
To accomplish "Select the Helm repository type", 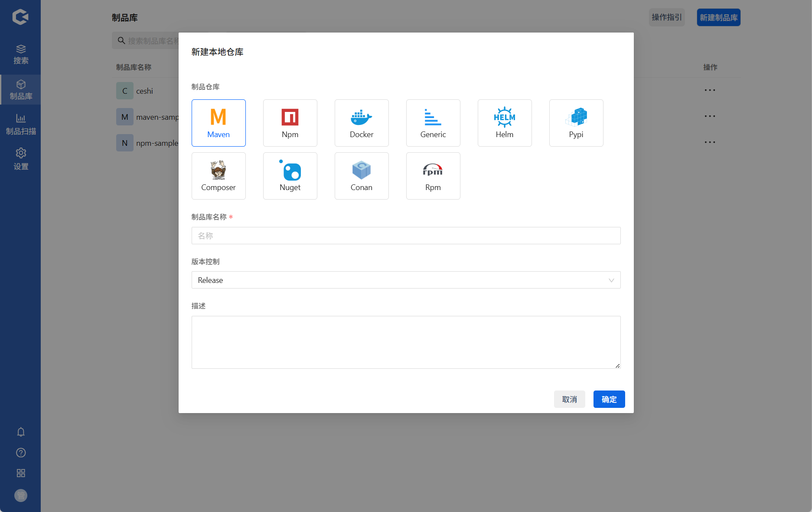I will click(x=505, y=123).
